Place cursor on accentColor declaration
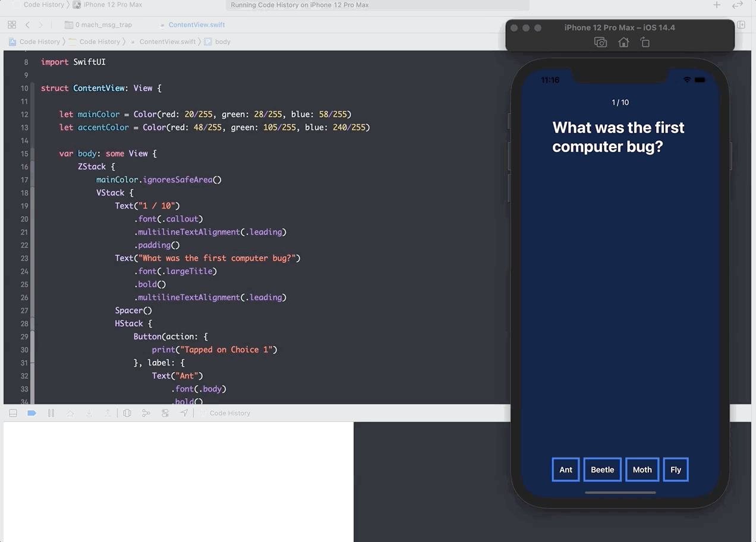Screen dimensions: 756x542 coord(215,127)
